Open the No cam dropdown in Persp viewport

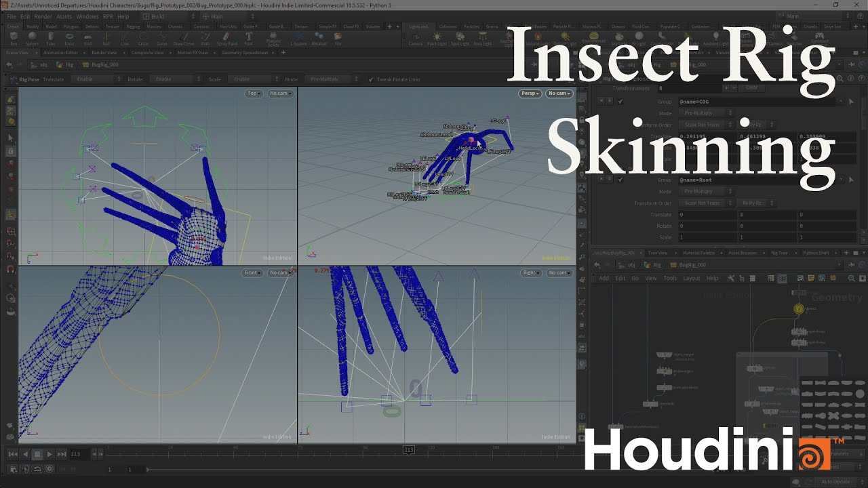coord(559,94)
